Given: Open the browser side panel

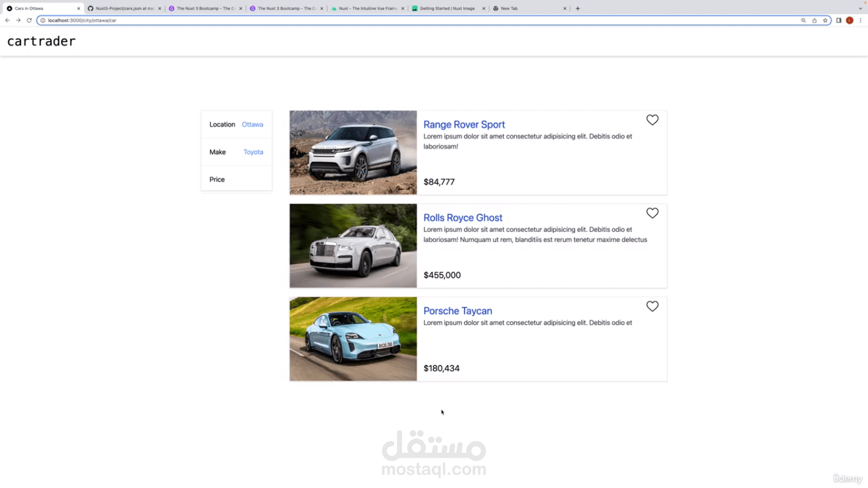Looking at the screenshot, I should [x=839, y=20].
